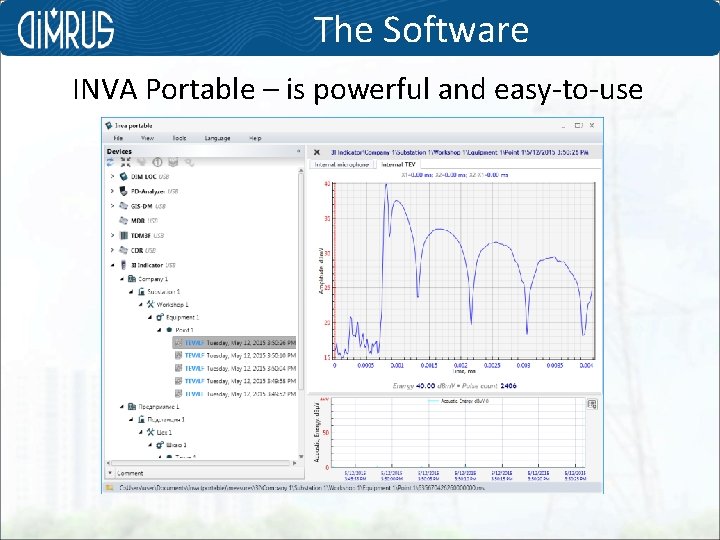Click the collapse-all arrows toolbar icon
Viewport: 720px width, 540px height.
coord(125,162)
